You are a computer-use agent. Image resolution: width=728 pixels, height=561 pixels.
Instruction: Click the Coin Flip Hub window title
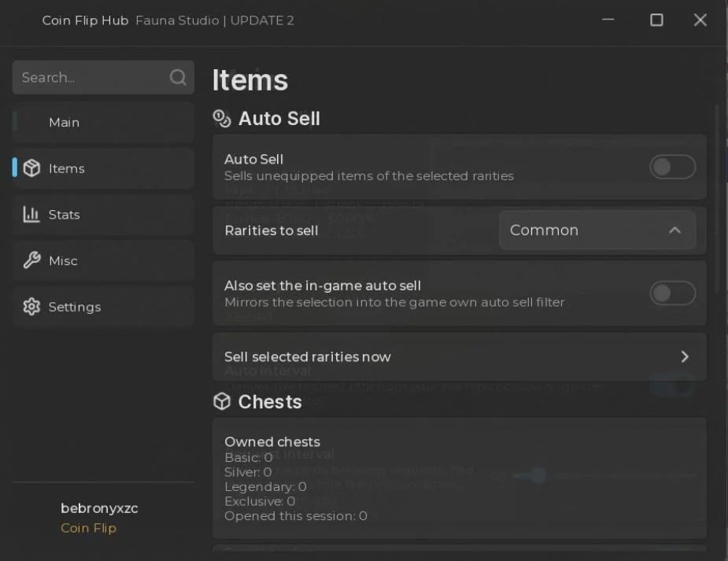[x=86, y=20]
